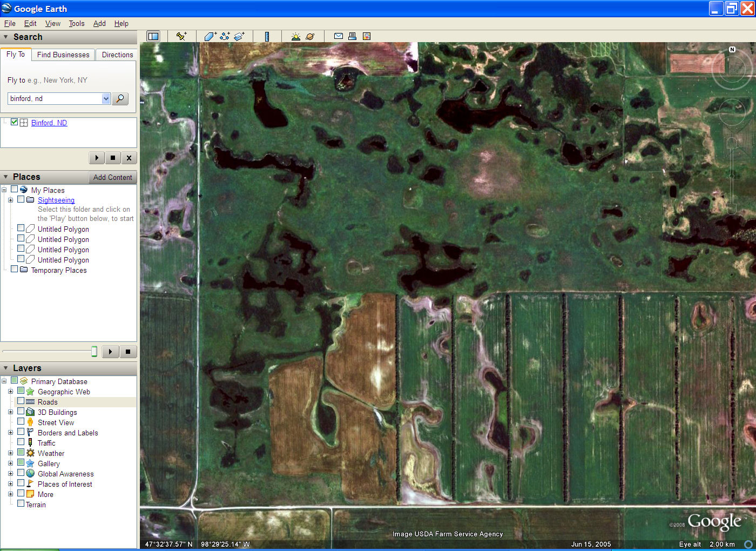
Task: Click the magnifier Search button
Action: tap(120, 98)
